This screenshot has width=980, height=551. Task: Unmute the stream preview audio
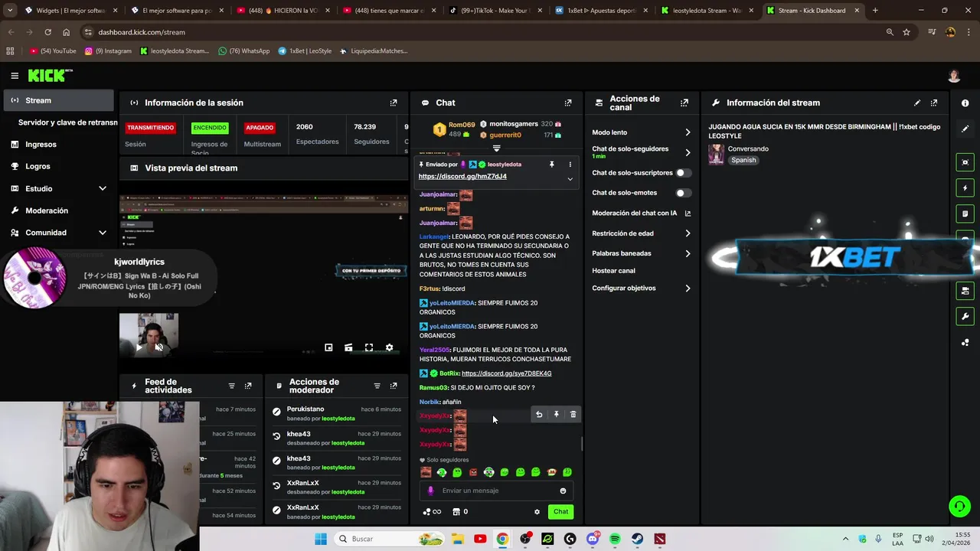(159, 347)
